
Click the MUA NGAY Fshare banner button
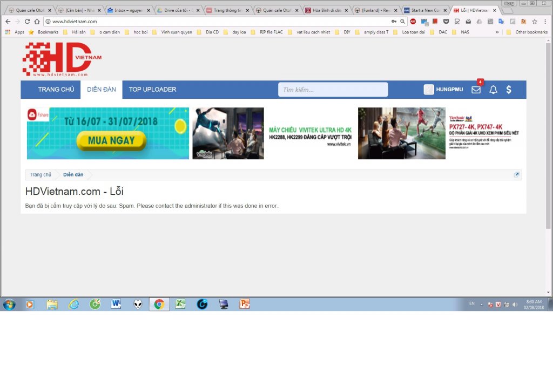[x=111, y=140]
